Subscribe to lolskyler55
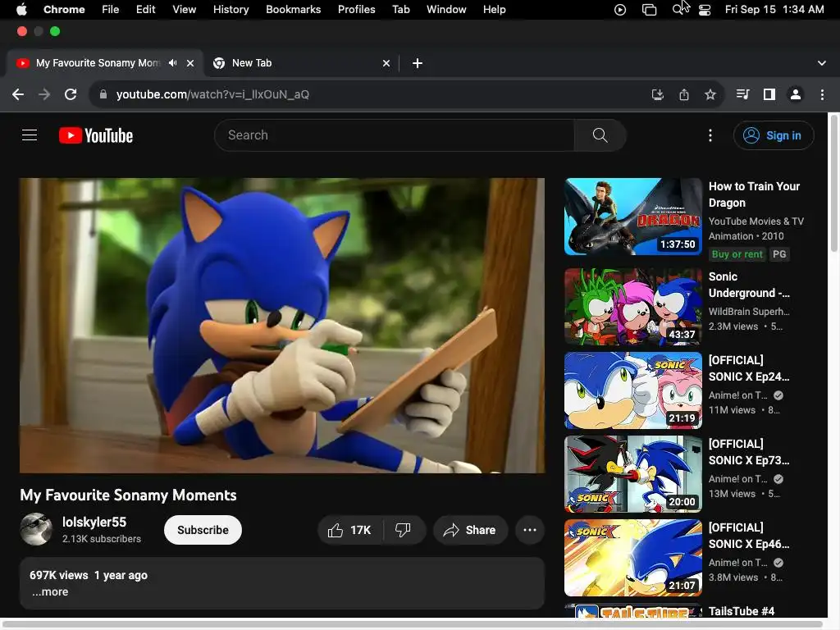This screenshot has height=630, width=840. 203,531
